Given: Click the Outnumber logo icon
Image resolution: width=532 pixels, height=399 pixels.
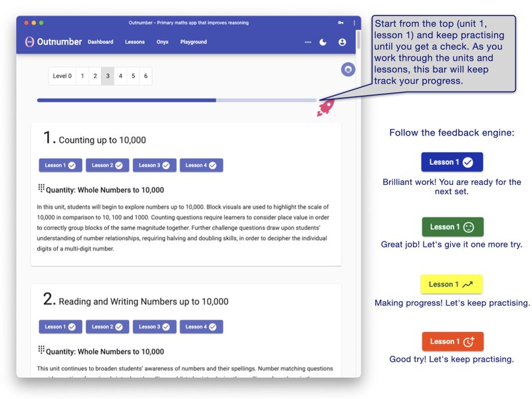Looking at the screenshot, I should click(x=29, y=42).
